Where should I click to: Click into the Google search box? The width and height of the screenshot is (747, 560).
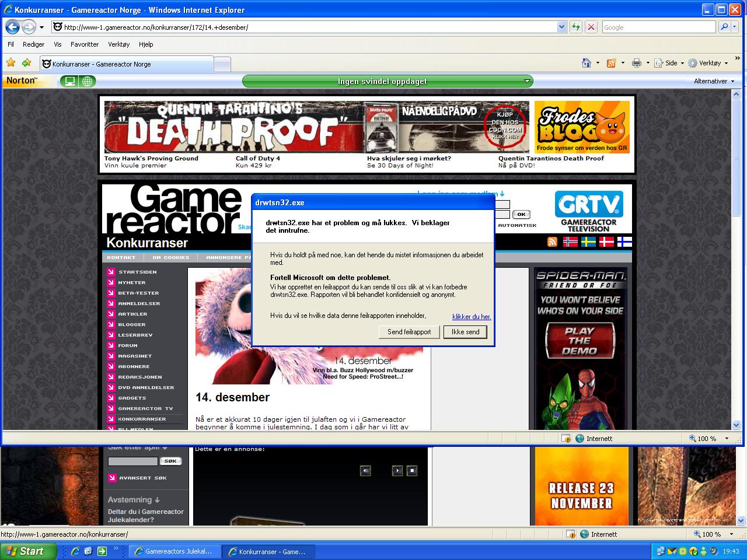pyautogui.click(x=658, y=27)
